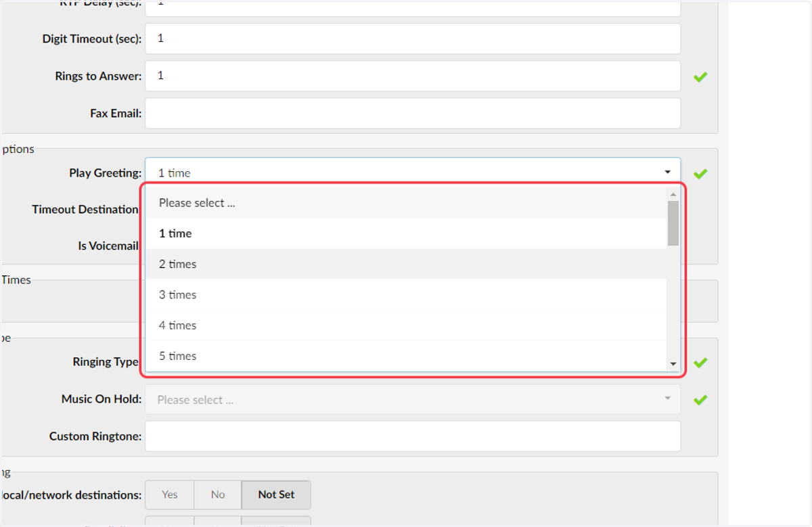Click the Custom Ringtone input field
The width and height of the screenshot is (812, 527).
[x=413, y=436]
